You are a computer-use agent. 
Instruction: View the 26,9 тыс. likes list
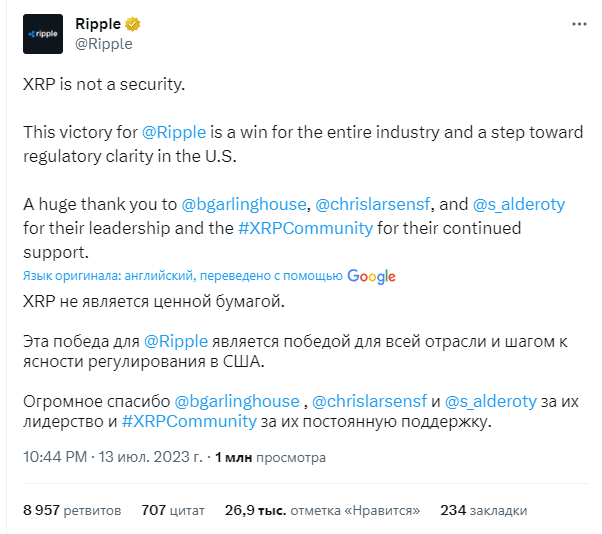coord(321,510)
